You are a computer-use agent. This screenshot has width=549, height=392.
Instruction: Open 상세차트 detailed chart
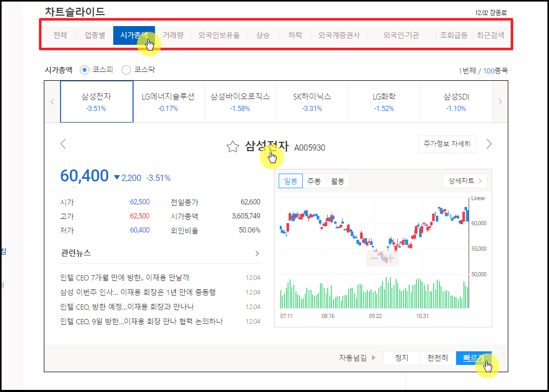(465, 181)
